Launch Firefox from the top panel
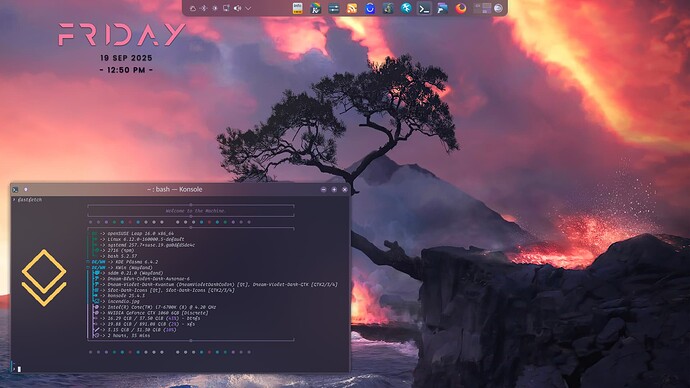Image resolution: width=690 pixels, height=388 pixels. (461, 8)
